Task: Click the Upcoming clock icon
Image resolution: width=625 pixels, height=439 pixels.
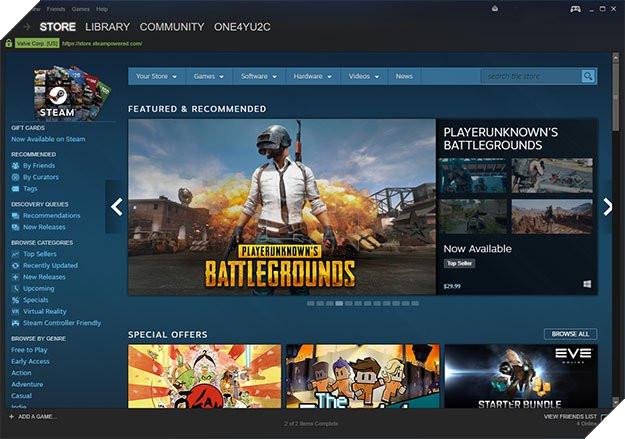Action: 16,289
